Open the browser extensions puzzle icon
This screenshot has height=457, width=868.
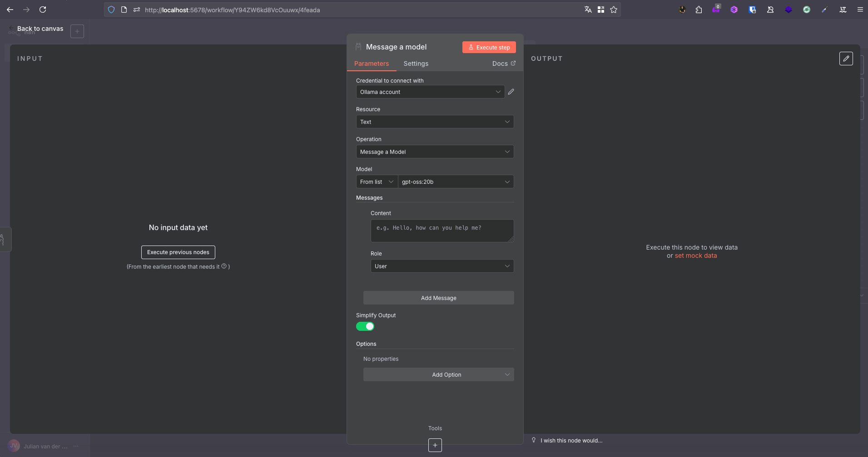pyautogui.click(x=699, y=10)
